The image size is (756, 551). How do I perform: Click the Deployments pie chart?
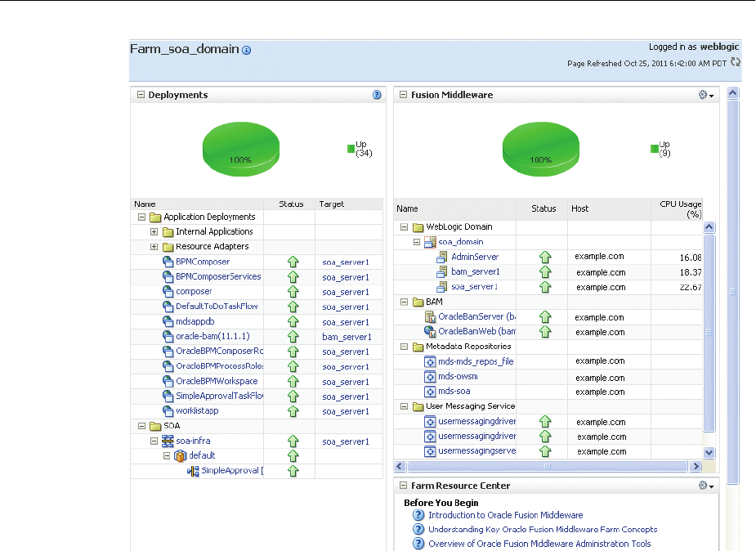tap(240, 149)
